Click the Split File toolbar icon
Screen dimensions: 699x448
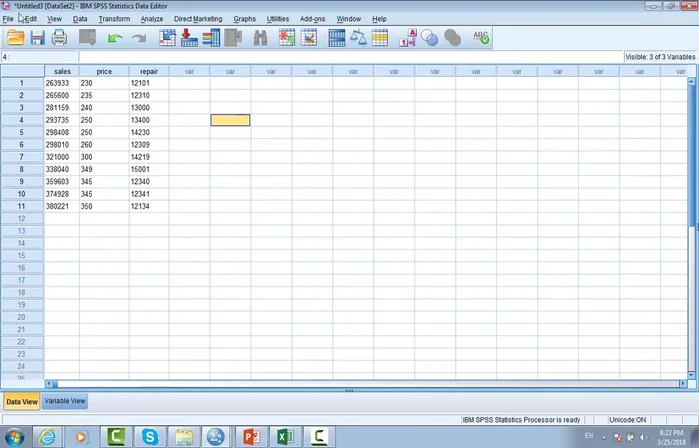(x=337, y=38)
